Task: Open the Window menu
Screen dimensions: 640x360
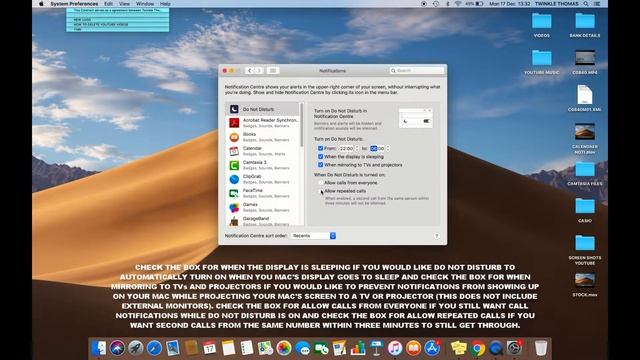Action: point(145,4)
